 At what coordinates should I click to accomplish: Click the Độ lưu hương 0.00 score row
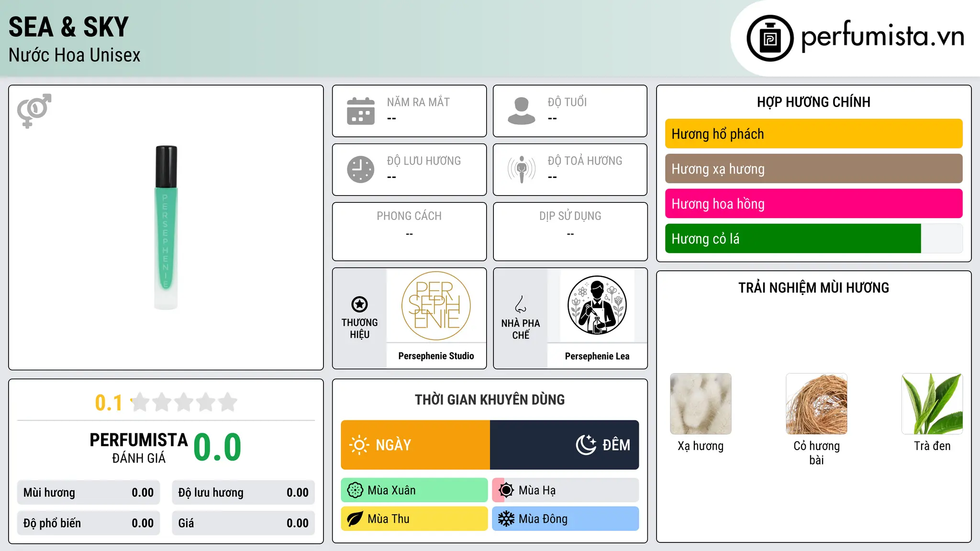coord(243,493)
